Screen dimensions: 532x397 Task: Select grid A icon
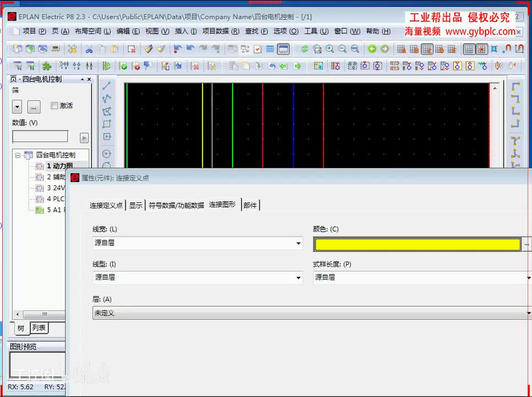(x=401, y=49)
